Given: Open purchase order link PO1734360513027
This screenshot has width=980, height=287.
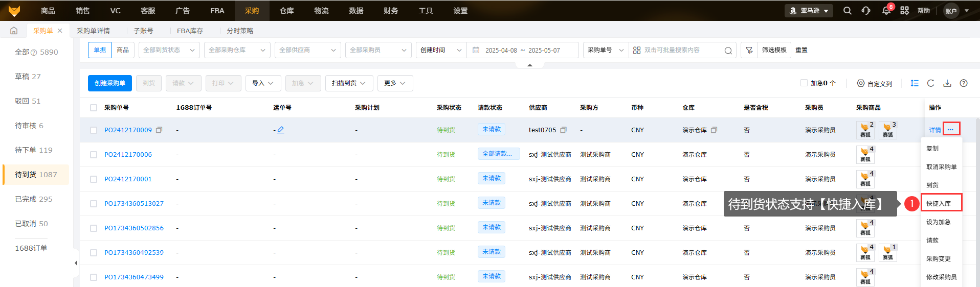Looking at the screenshot, I should (134, 204).
